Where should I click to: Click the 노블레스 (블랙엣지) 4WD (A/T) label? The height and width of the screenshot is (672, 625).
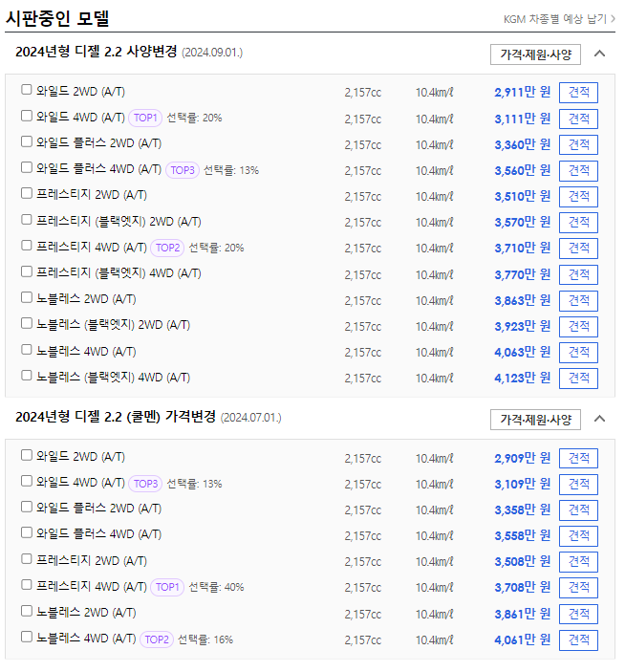pyautogui.click(x=113, y=378)
